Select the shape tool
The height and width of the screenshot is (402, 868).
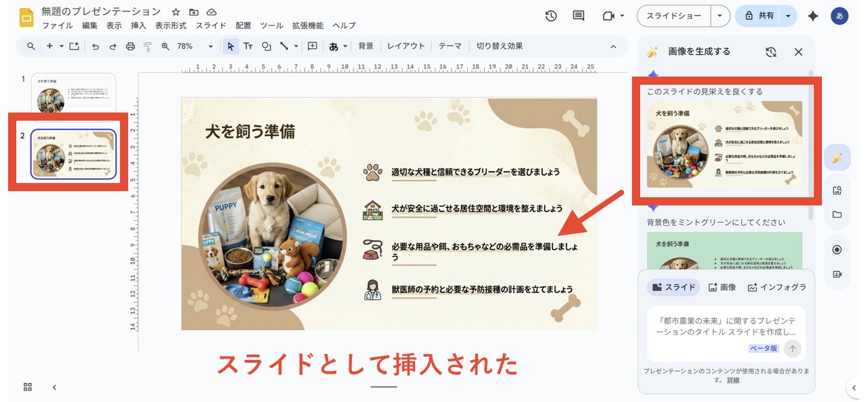pyautogui.click(x=267, y=46)
